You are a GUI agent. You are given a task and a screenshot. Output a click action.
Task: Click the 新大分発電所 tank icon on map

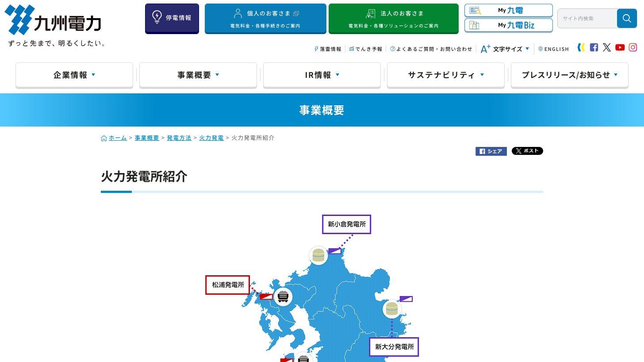[x=392, y=308]
